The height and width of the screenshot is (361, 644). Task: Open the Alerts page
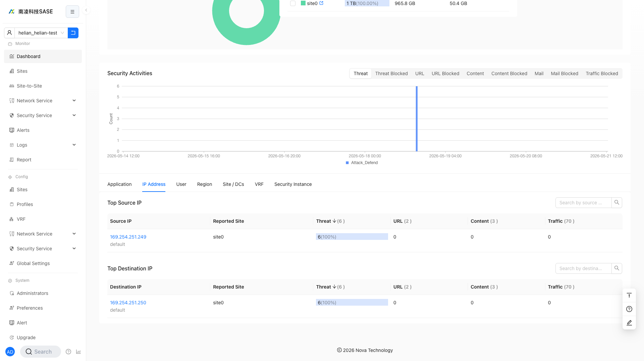pos(43,130)
